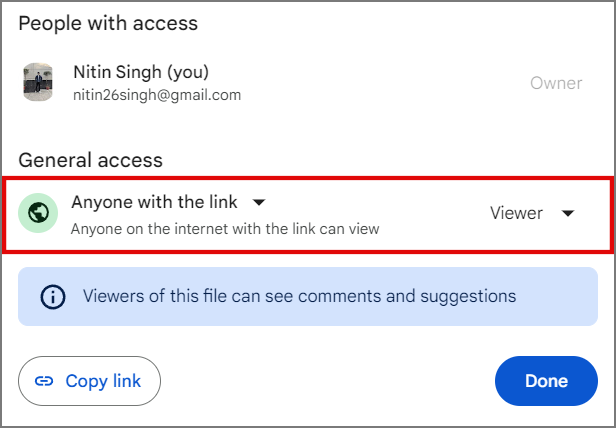Click the arrow next to Viewer

[568, 213]
